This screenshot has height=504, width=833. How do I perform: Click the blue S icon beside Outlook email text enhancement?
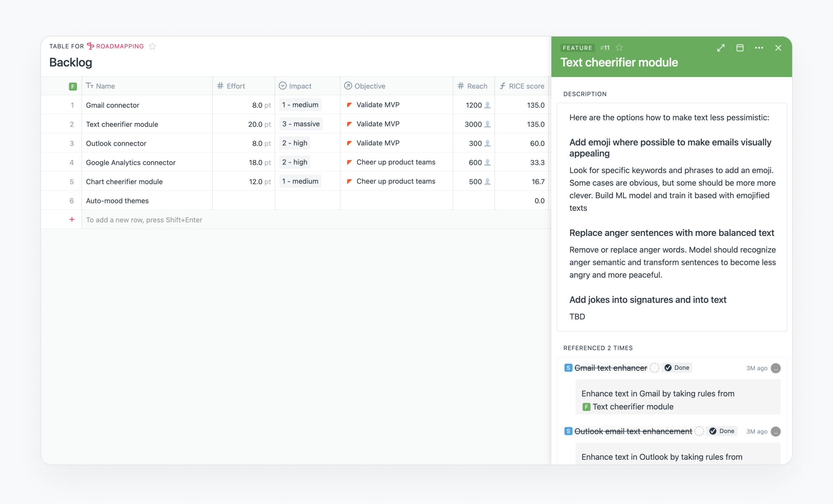[x=568, y=431]
